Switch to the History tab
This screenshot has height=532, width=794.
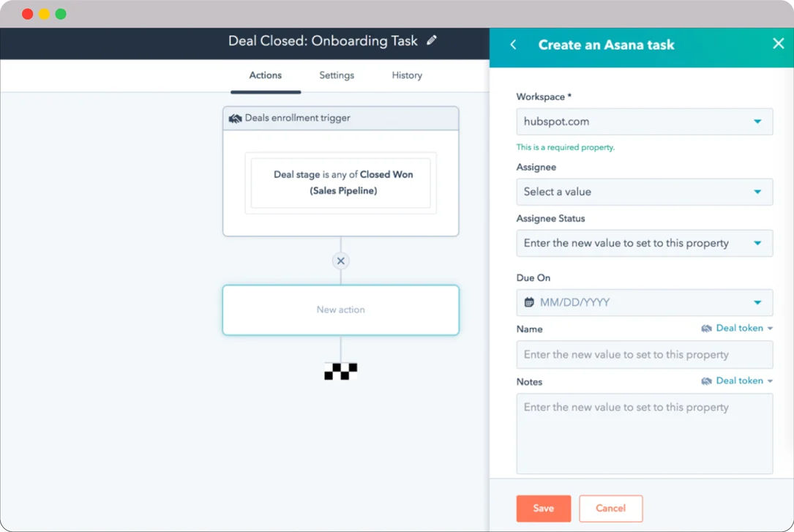(x=407, y=75)
